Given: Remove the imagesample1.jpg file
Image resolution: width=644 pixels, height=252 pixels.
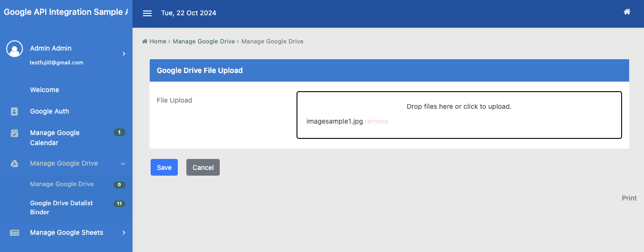Looking at the screenshot, I should [x=377, y=122].
